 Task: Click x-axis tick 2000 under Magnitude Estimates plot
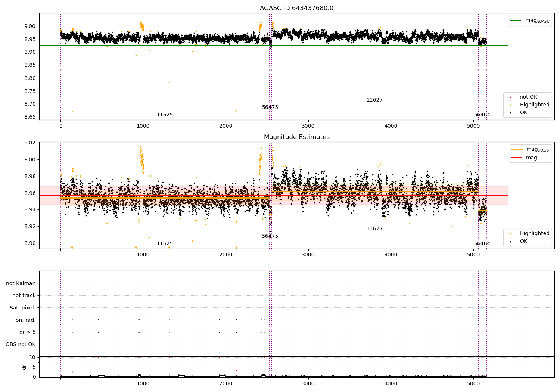pos(226,255)
